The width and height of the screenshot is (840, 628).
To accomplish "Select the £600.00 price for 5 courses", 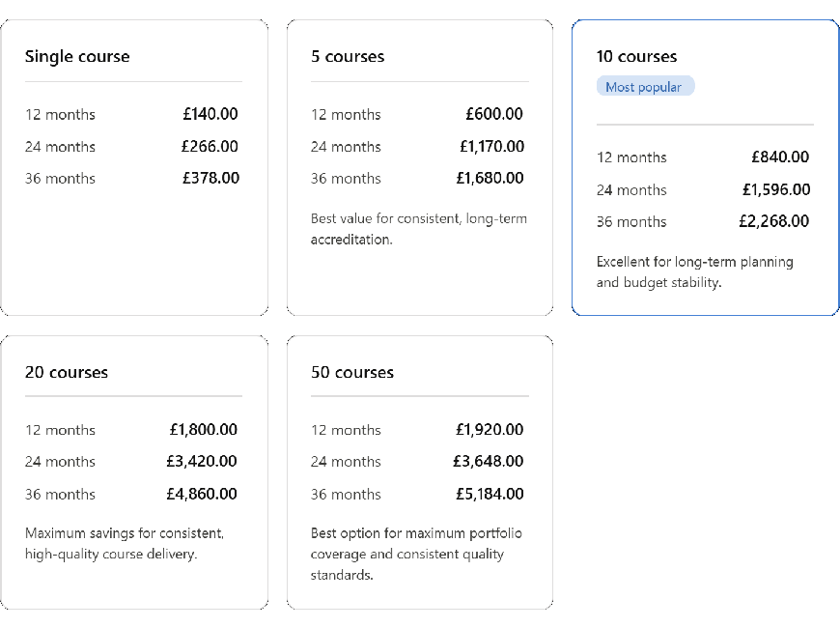I will (x=494, y=114).
